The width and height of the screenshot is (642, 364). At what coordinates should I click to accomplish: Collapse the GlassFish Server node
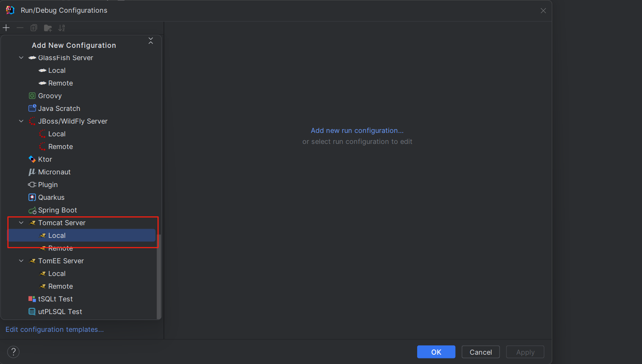click(21, 58)
